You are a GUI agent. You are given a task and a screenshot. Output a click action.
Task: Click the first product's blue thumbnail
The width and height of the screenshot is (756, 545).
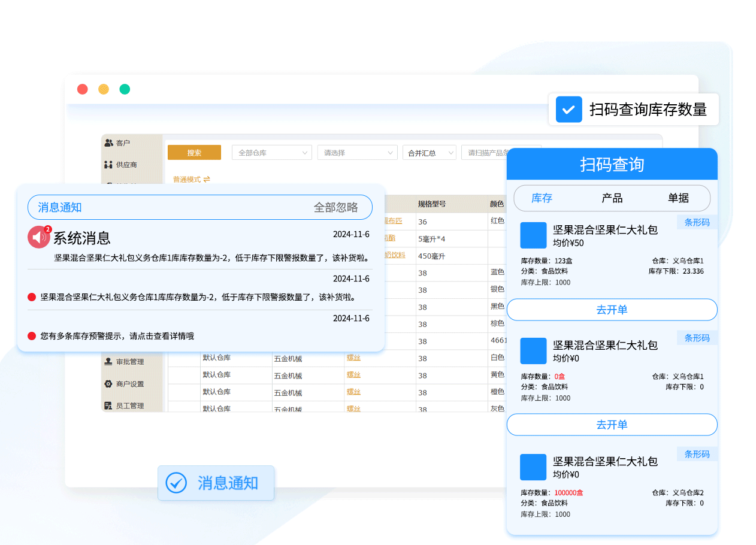coord(533,235)
